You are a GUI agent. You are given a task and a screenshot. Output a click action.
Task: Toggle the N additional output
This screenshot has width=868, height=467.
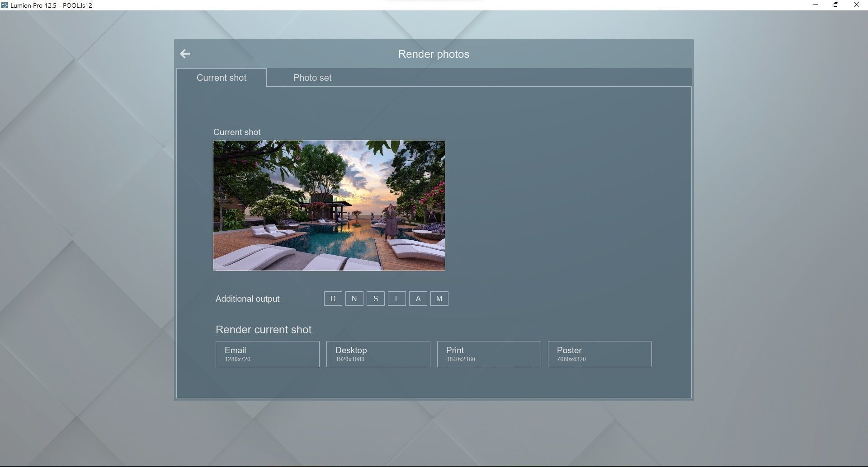pos(354,299)
